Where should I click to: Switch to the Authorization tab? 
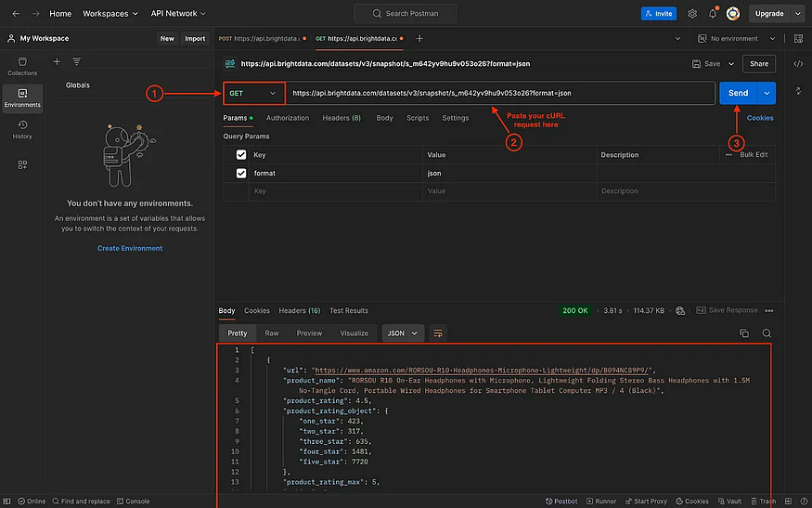coord(288,118)
